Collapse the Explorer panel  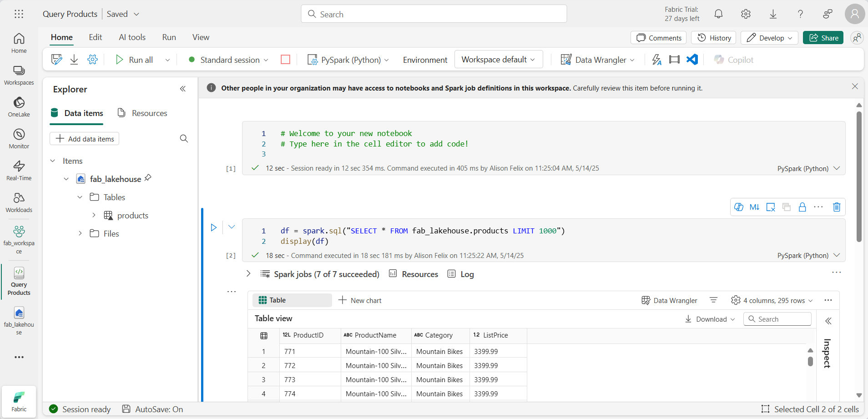tap(183, 89)
